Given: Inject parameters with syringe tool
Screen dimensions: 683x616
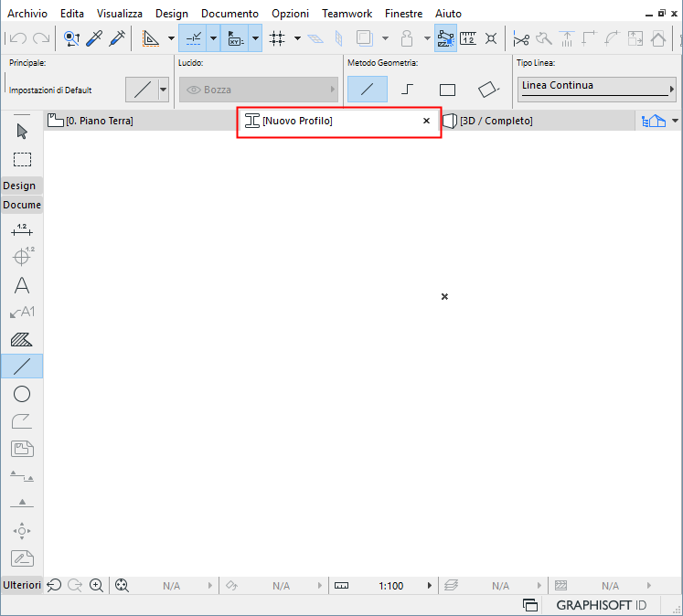Looking at the screenshot, I should click(x=117, y=38).
